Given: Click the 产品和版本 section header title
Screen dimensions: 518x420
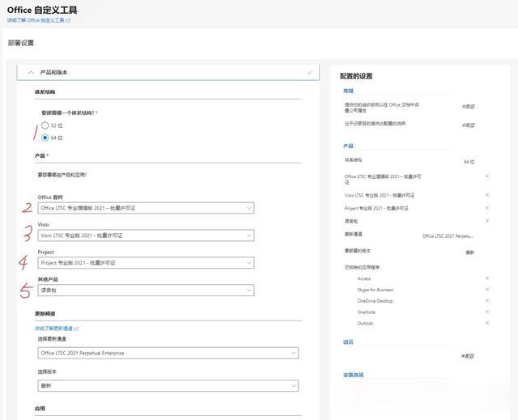Looking at the screenshot, I should click(x=53, y=72).
